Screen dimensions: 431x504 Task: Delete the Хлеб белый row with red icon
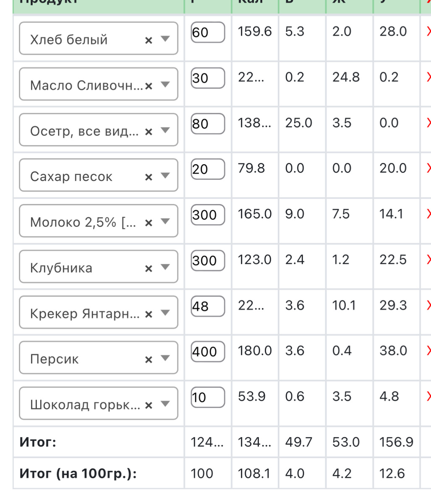click(x=428, y=31)
